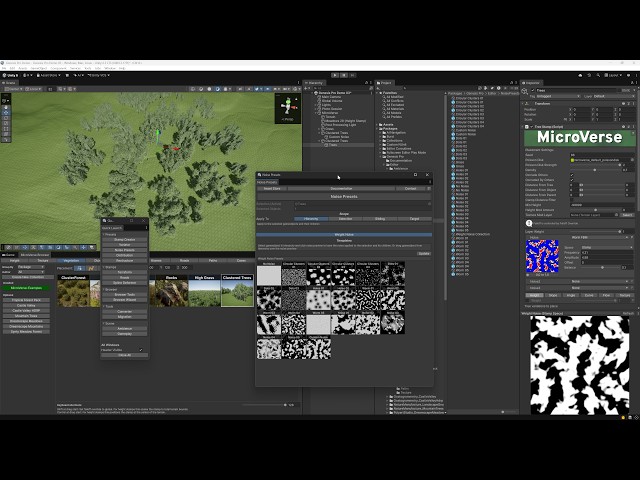Screen dimensions: 640x480
Task: Collapse the Presets section in Quick Launch
Action: [x=104, y=235]
